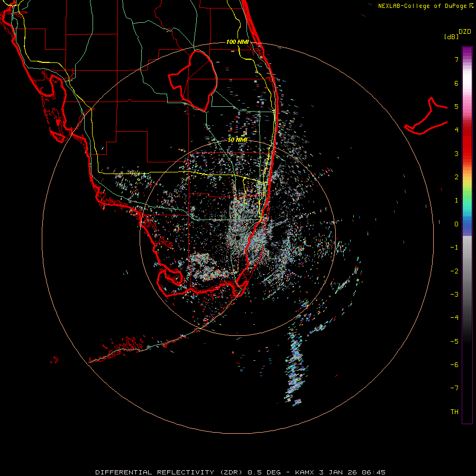Click the 50 NMI range ring label
Screen dimensions: 476x476
point(237,140)
